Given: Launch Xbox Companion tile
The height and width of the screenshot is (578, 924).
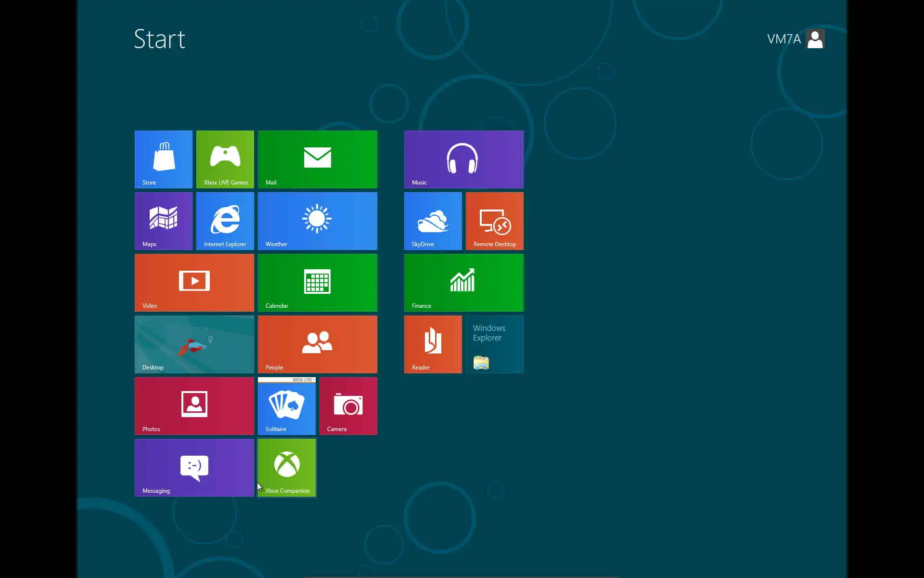Looking at the screenshot, I should [x=287, y=467].
